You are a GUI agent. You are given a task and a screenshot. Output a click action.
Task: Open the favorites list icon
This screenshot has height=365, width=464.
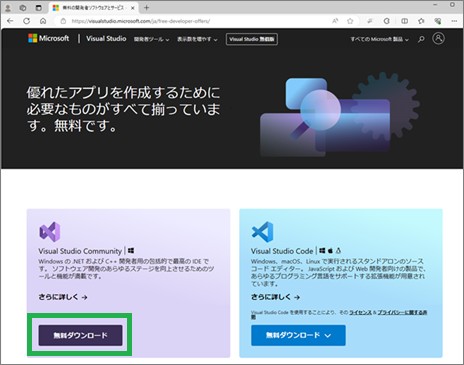coord(421,21)
